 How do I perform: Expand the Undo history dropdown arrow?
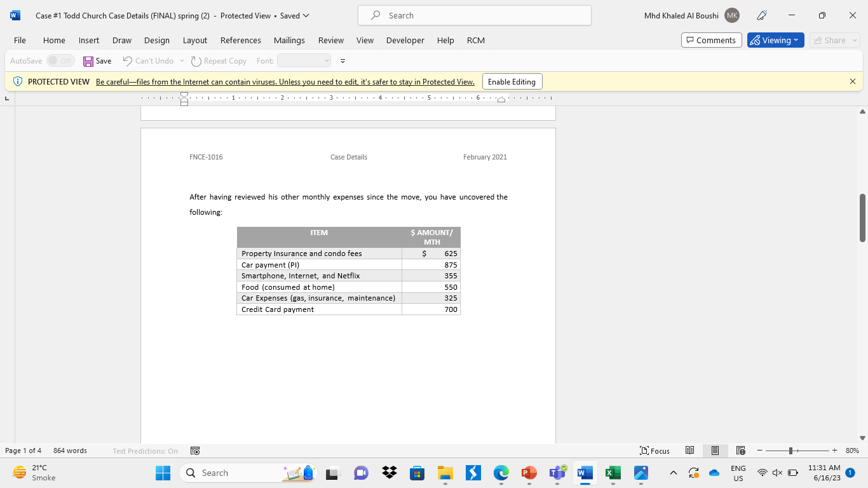(182, 61)
